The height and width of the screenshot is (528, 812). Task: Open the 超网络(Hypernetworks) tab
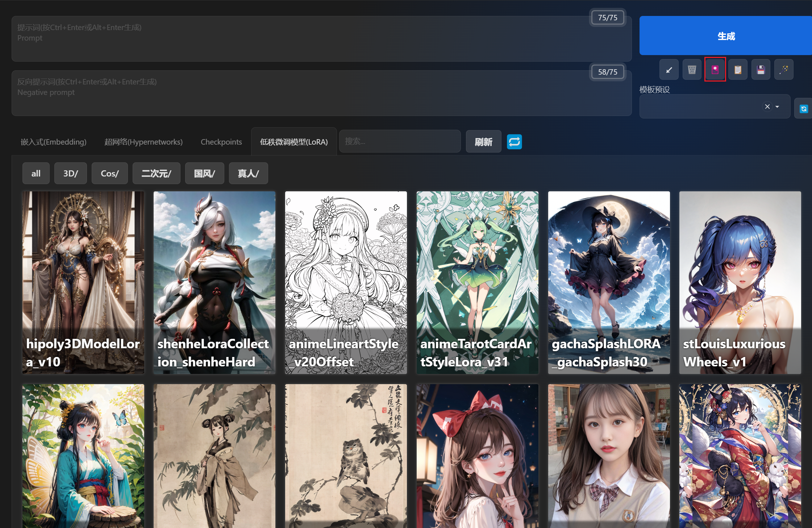pyautogui.click(x=143, y=142)
